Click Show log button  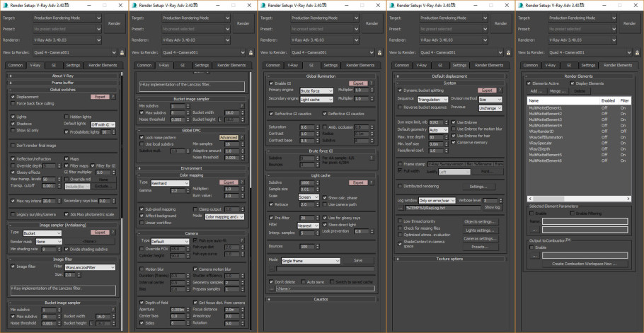point(493,208)
